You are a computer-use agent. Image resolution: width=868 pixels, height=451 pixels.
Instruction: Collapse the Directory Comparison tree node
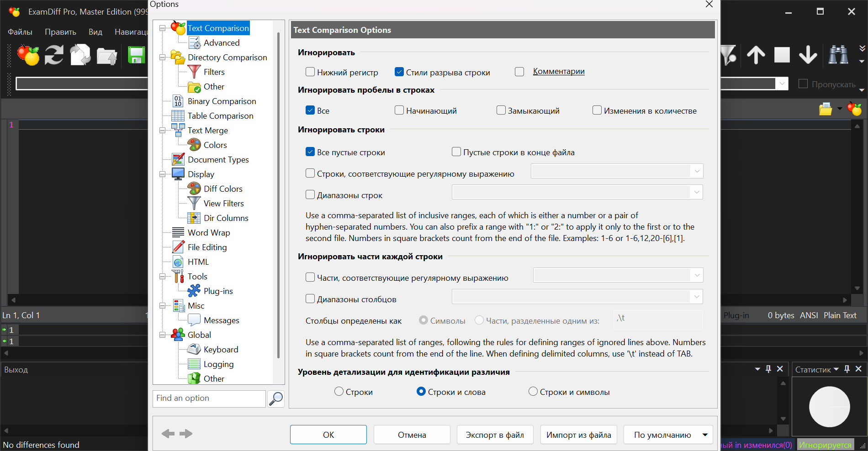point(162,58)
